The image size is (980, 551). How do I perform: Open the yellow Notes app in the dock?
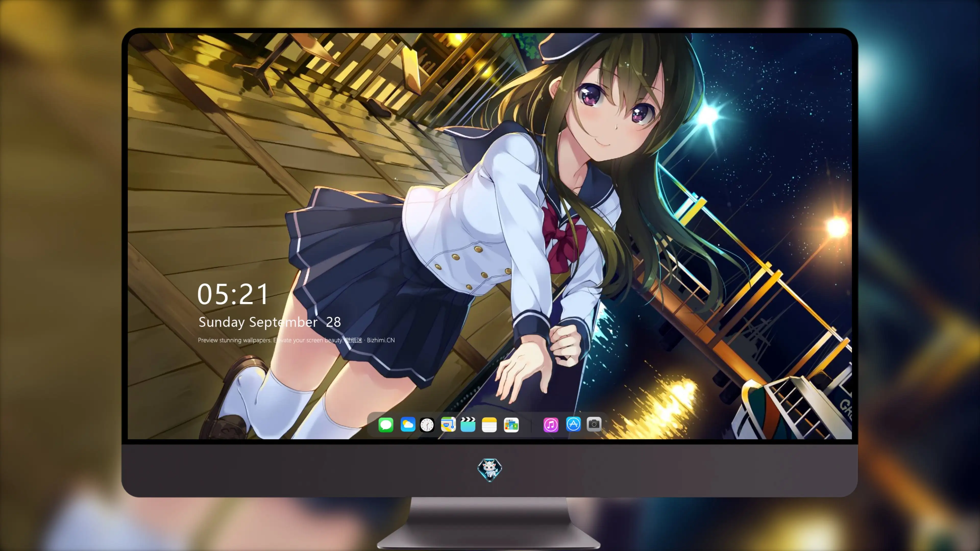point(489,424)
